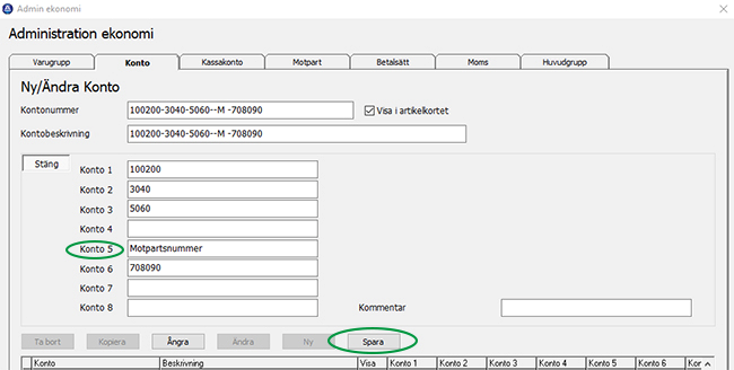Focus the Kontonummer input field
The height and width of the screenshot is (370, 734).
click(x=240, y=111)
